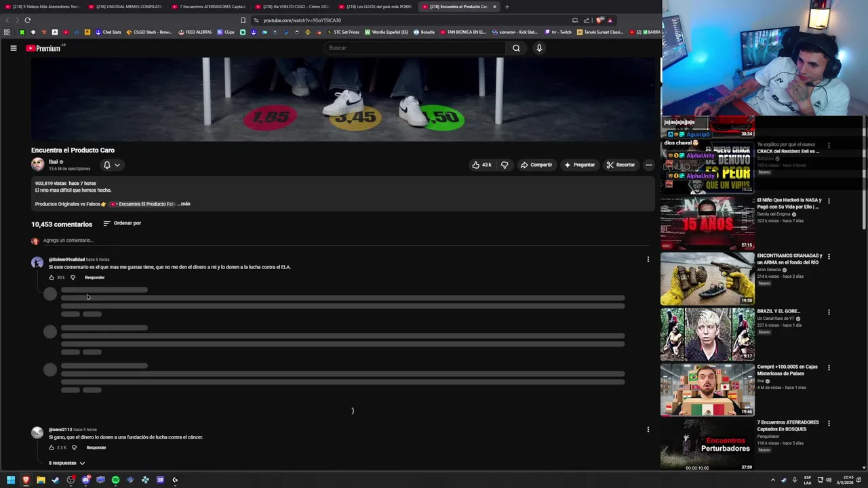Open menu for El Niño que Hackeó la NASA
This screenshot has width=868, height=488.
coord(829,201)
